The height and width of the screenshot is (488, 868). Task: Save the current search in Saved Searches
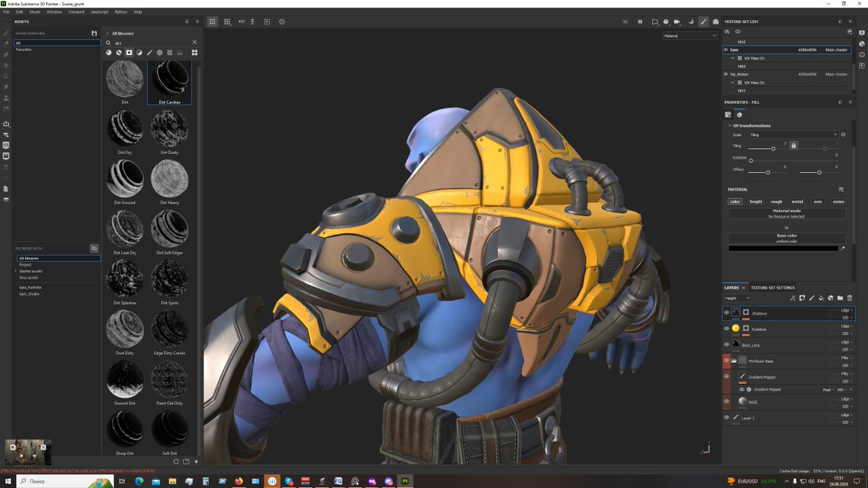[x=94, y=33]
